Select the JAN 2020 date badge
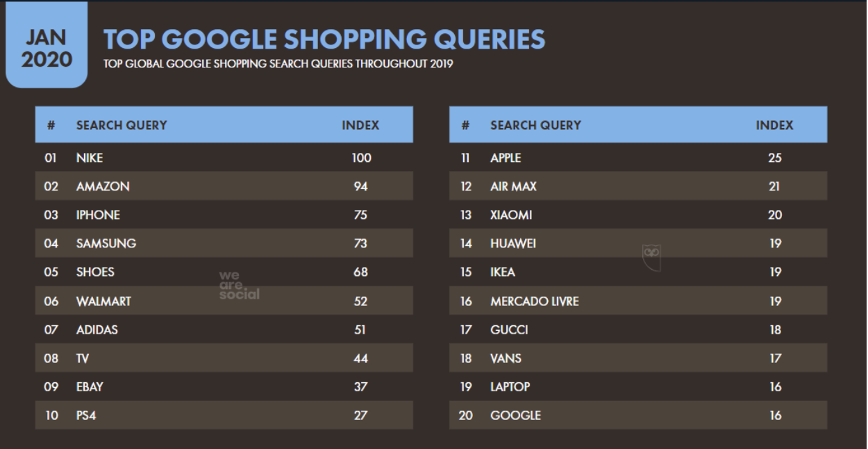The image size is (868, 449). coord(47,49)
